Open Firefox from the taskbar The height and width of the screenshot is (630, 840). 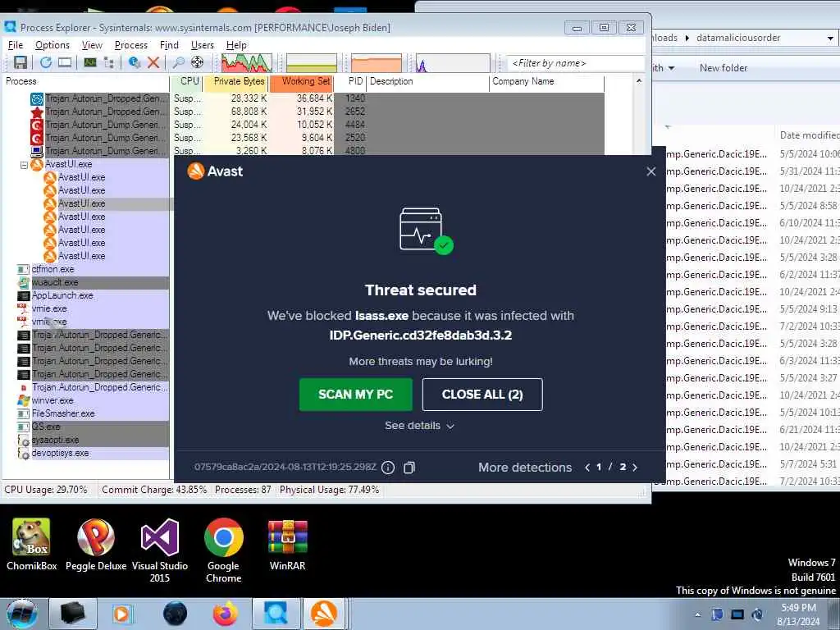coord(225,614)
